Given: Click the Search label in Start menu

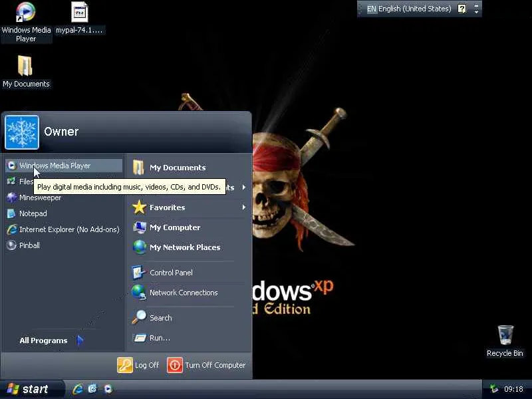Looking at the screenshot, I should pos(161,318).
